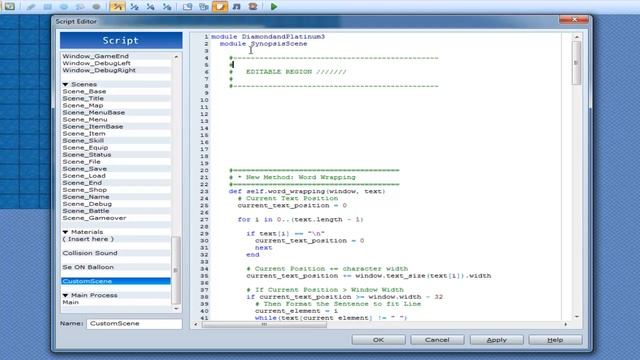
Task: Click the Help button
Action: 555,340
